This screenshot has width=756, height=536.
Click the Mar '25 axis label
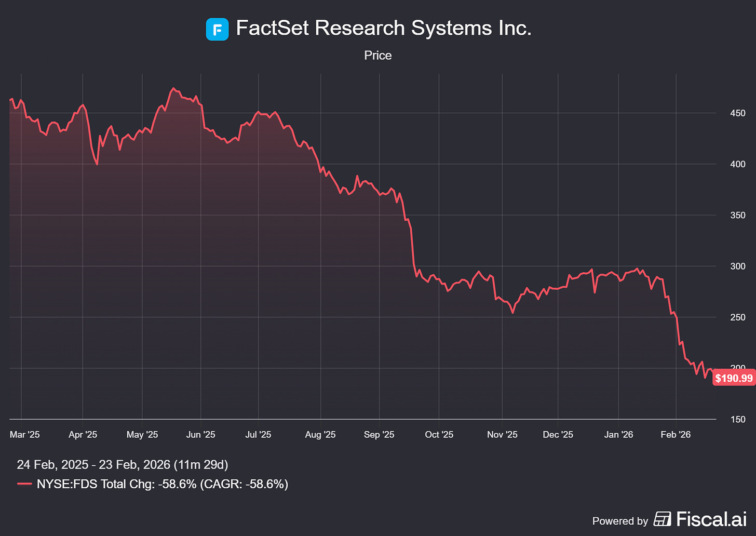(24, 435)
